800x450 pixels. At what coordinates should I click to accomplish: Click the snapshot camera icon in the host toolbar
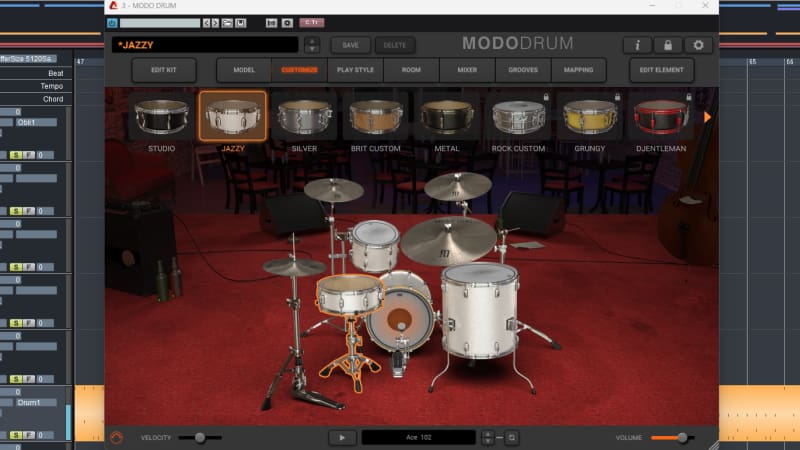tap(287, 23)
